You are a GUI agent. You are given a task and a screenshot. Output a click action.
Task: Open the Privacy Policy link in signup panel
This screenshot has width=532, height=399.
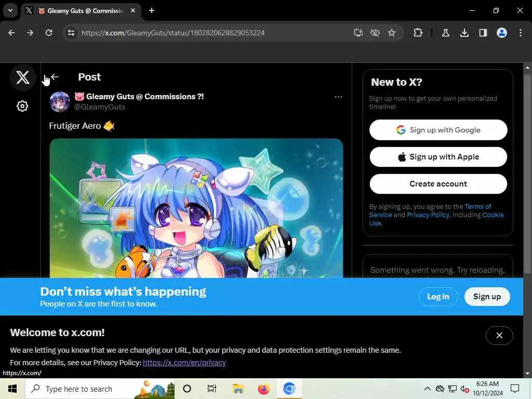428,215
